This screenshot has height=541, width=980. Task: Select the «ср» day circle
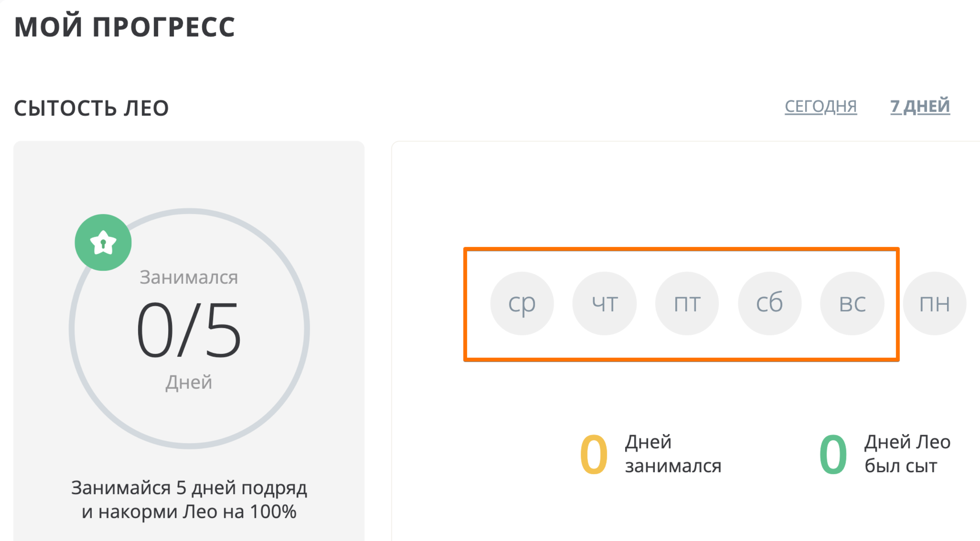point(522,304)
